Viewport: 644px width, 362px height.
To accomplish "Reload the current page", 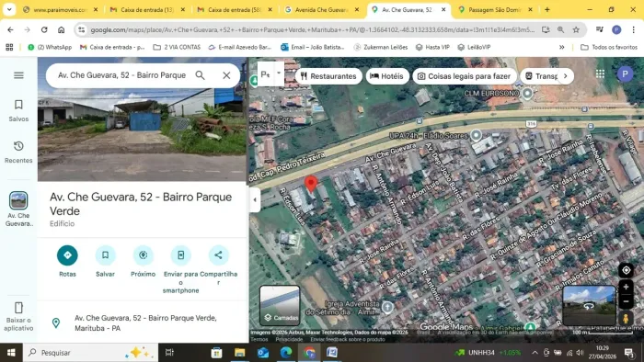I will tap(44, 29).
